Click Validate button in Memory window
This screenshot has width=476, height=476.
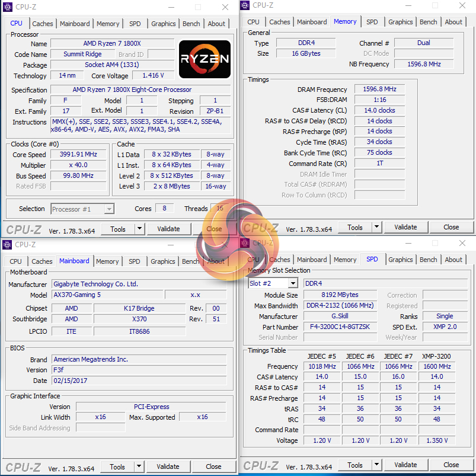pyautogui.click(x=405, y=227)
